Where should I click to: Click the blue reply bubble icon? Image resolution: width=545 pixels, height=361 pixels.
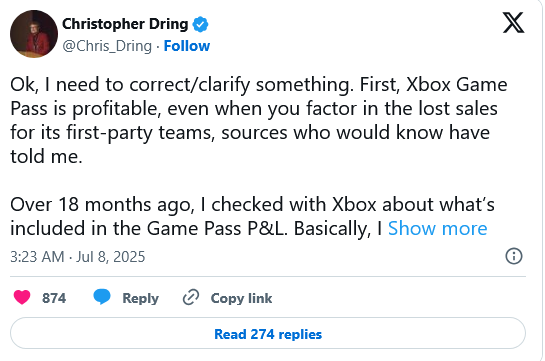point(102,297)
